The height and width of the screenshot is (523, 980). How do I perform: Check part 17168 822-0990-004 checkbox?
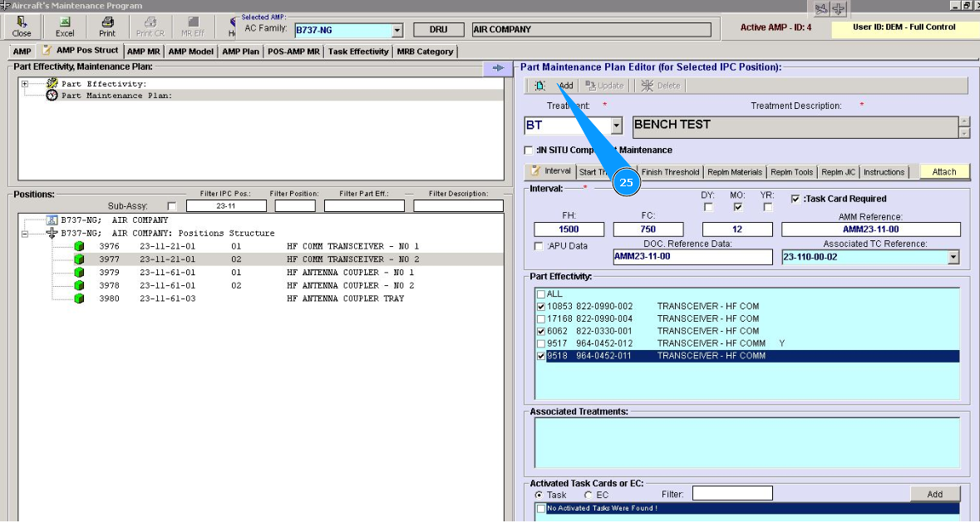pyautogui.click(x=542, y=318)
